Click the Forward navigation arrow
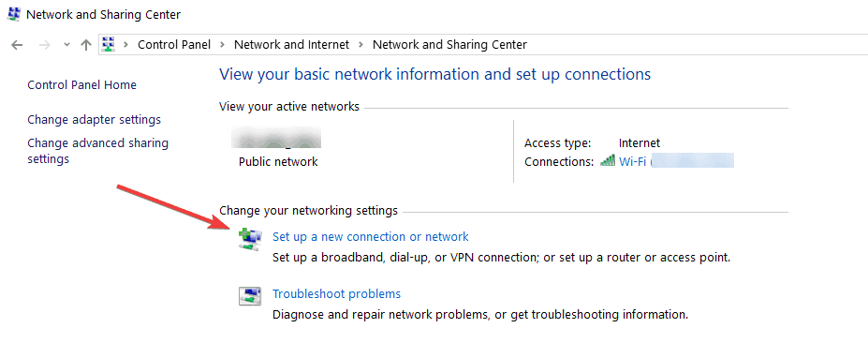This screenshot has height=343, width=868. [45, 45]
